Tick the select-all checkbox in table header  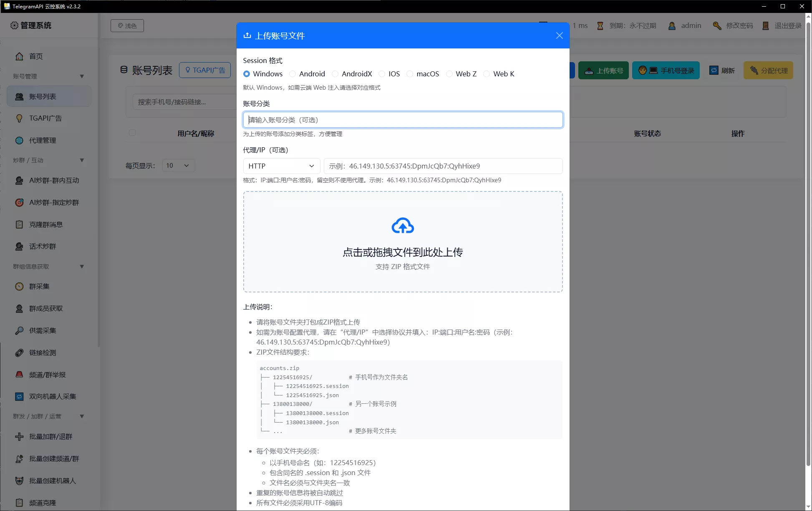tap(132, 133)
